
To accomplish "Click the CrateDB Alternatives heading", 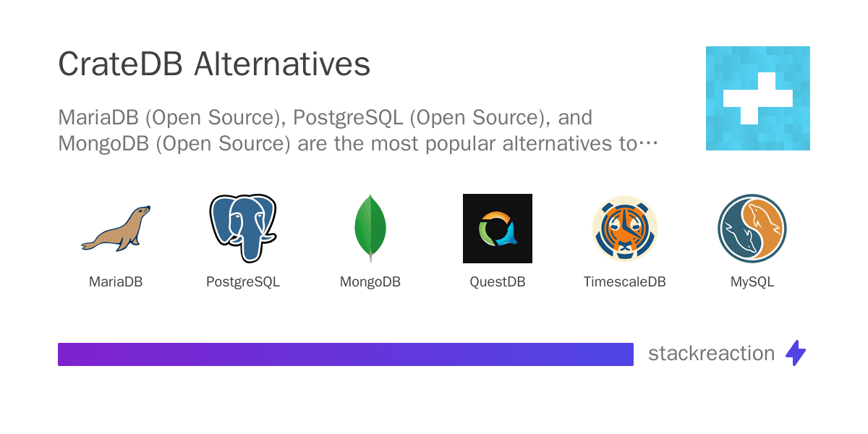I will click(214, 64).
